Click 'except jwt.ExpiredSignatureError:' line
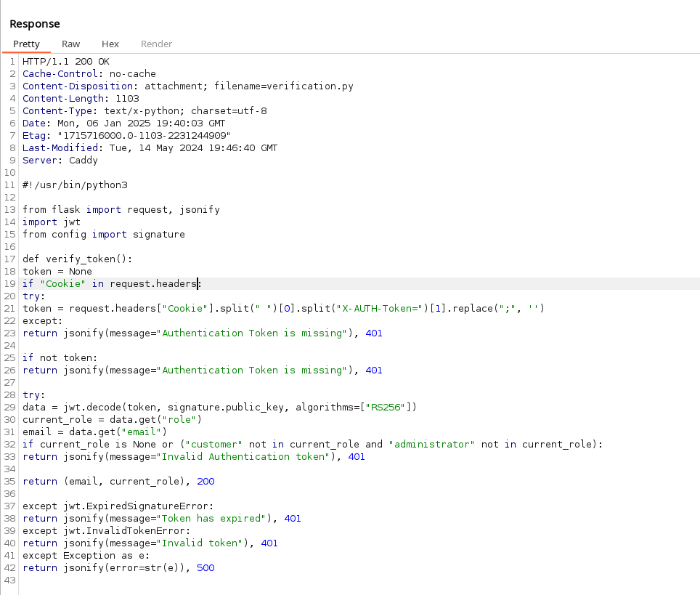700x595 pixels. click(118, 506)
